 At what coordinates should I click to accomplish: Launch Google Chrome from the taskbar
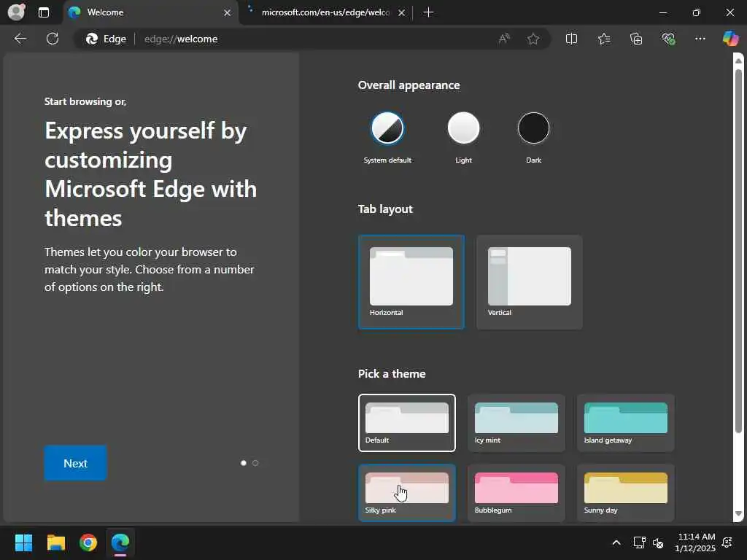(88, 542)
